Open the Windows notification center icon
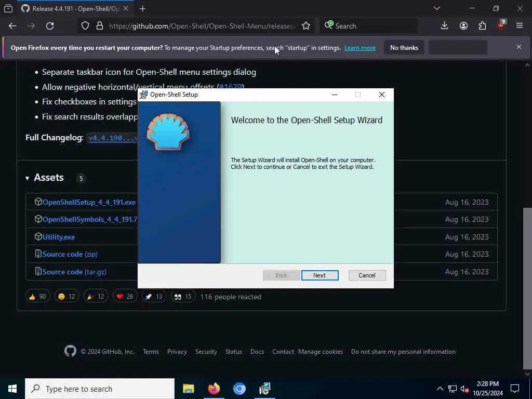 (x=515, y=389)
